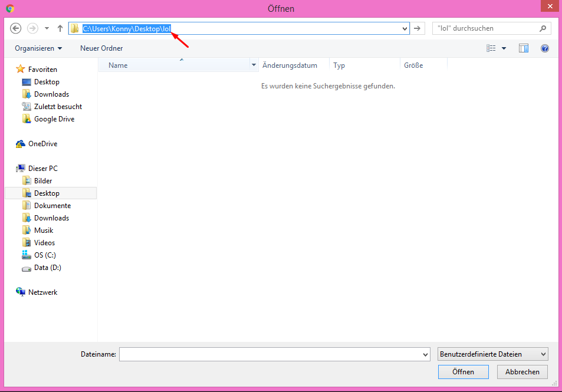Click the Videos folder icon
Screen dimensions: 562x392
(27, 243)
